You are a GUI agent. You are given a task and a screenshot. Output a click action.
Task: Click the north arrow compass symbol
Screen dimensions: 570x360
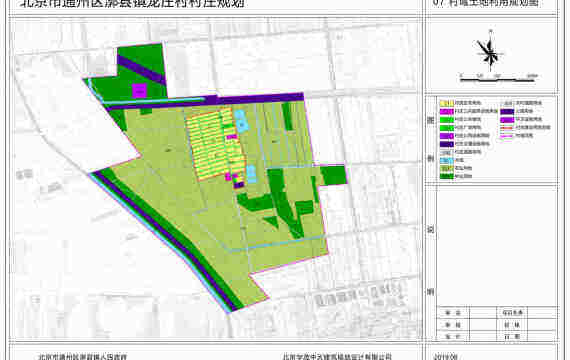pos(490,52)
